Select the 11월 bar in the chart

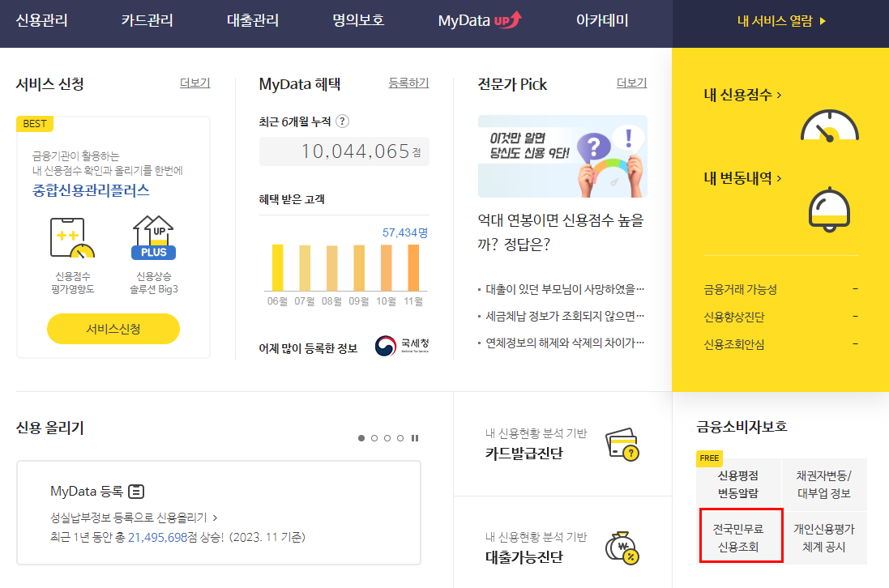coord(413,268)
